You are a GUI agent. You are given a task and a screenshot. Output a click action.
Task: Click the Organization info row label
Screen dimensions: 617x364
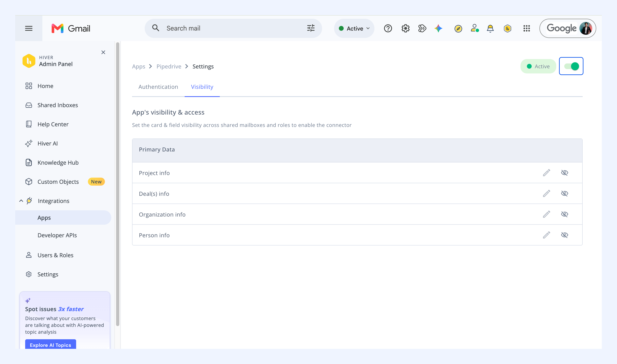click(162, 214)
